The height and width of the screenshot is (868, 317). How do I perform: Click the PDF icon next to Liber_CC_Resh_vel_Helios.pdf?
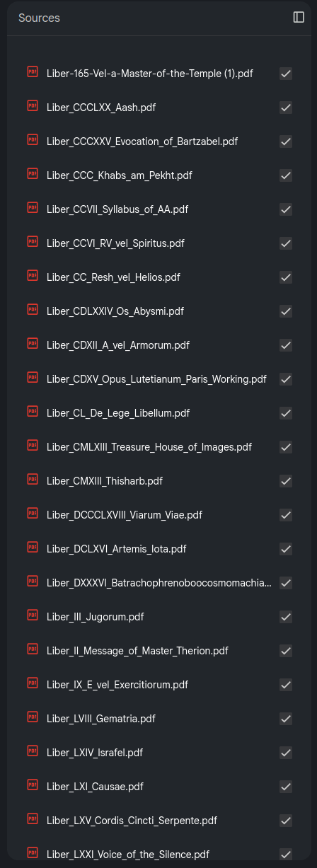tap(33, 276)
